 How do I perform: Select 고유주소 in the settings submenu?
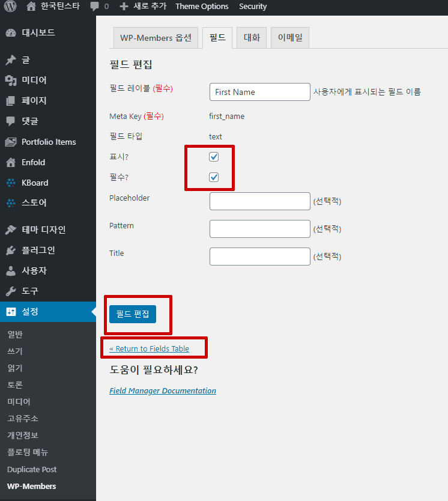point(23,419)
